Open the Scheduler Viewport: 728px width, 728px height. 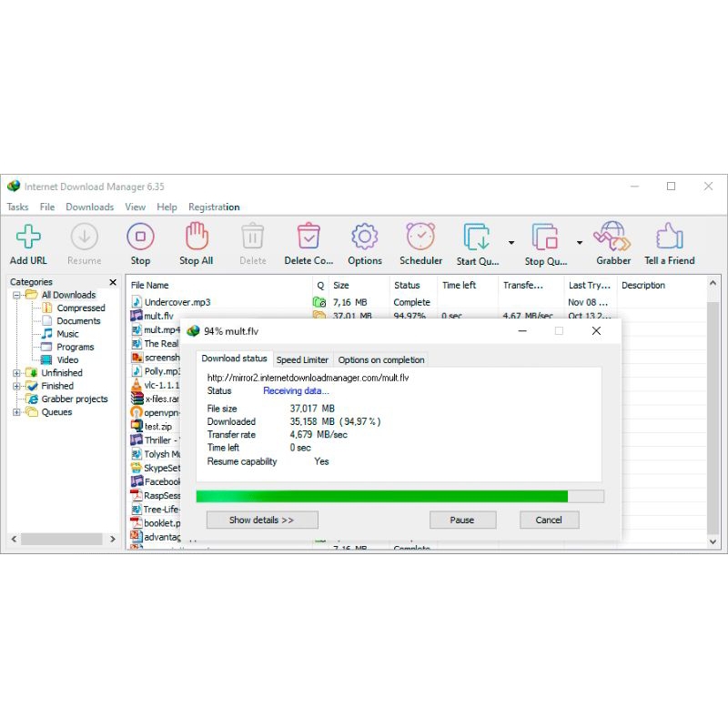(420, 238)
